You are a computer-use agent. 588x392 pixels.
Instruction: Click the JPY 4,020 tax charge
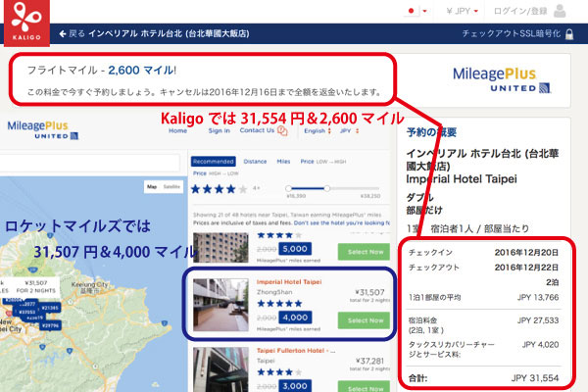[540, 344]
